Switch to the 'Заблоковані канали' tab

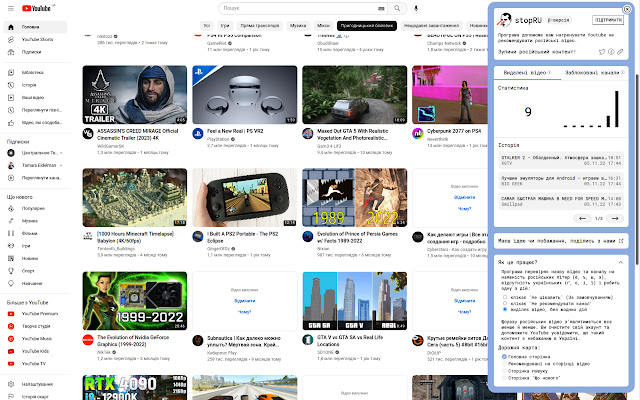[594, 73]
